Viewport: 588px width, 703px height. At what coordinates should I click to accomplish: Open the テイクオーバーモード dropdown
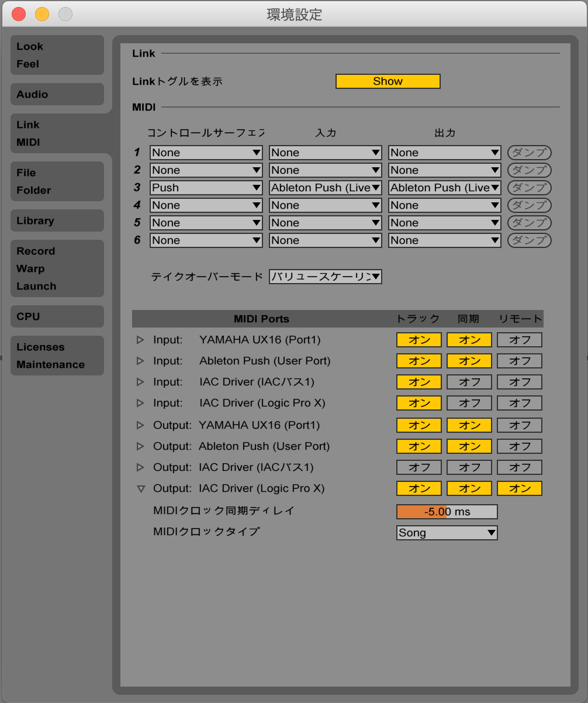(x=326, y=277)
